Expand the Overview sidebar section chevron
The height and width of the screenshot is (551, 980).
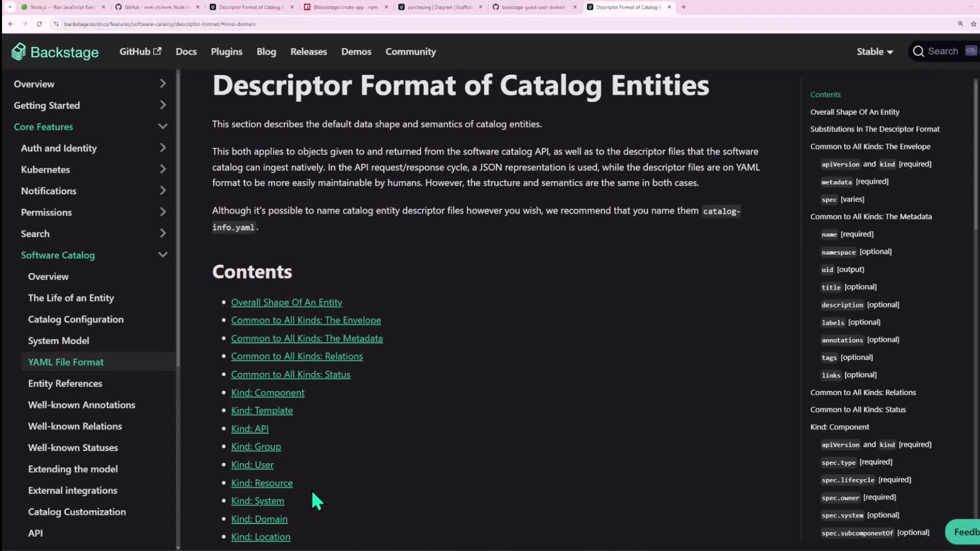tap(163, 84)
